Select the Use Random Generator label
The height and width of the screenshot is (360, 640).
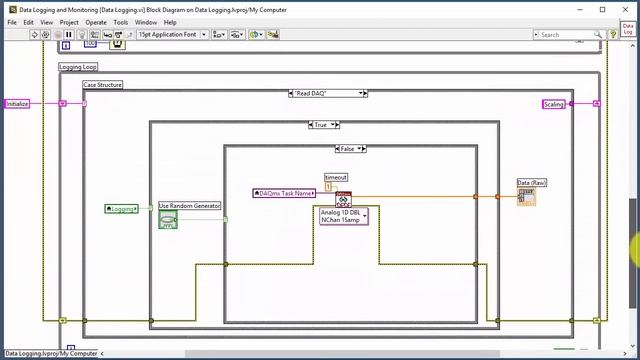click(x=189, y=206)
